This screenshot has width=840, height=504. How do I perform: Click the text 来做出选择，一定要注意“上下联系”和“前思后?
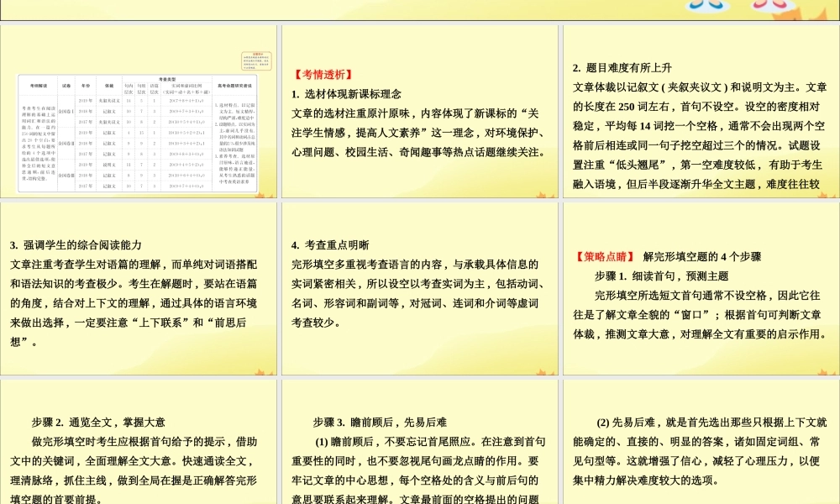tap(129, 323)
